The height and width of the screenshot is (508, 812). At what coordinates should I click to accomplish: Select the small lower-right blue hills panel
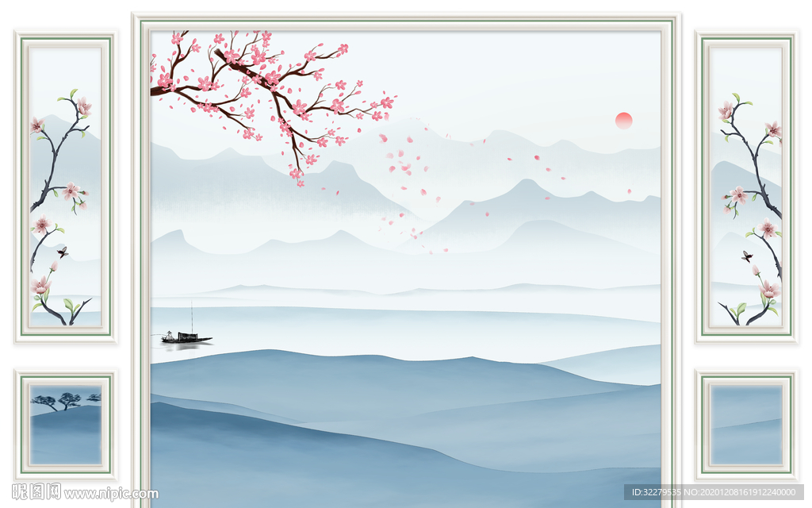coord(746,425)
